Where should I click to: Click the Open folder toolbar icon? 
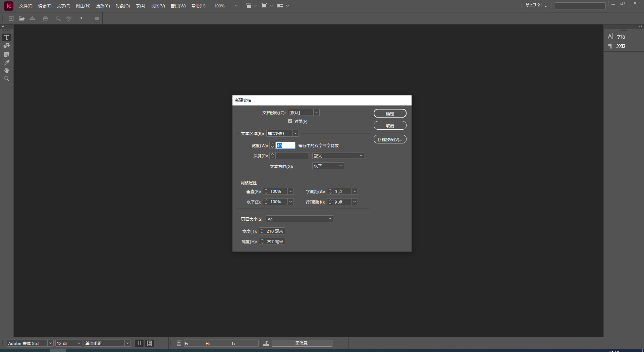click(x=22, y=18)
